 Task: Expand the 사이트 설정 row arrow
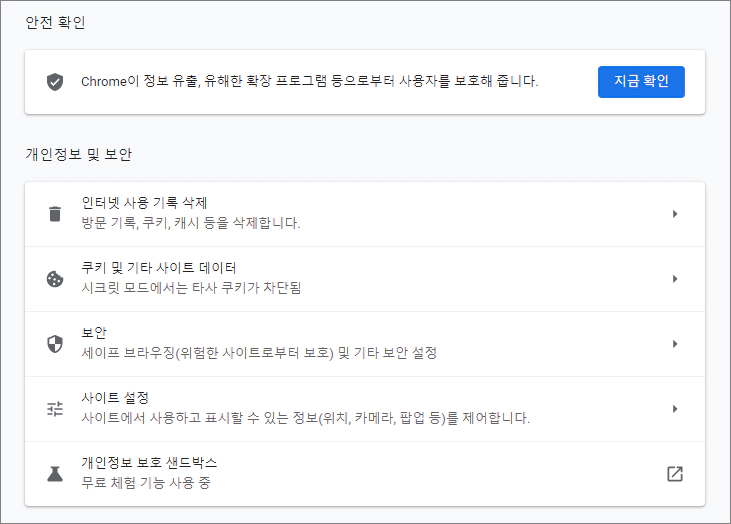coord(675,409)
